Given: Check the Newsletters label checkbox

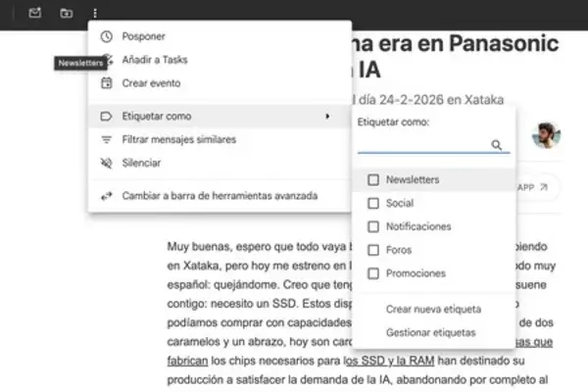Looking at the screenshot, I should click(x=373, y=179).
